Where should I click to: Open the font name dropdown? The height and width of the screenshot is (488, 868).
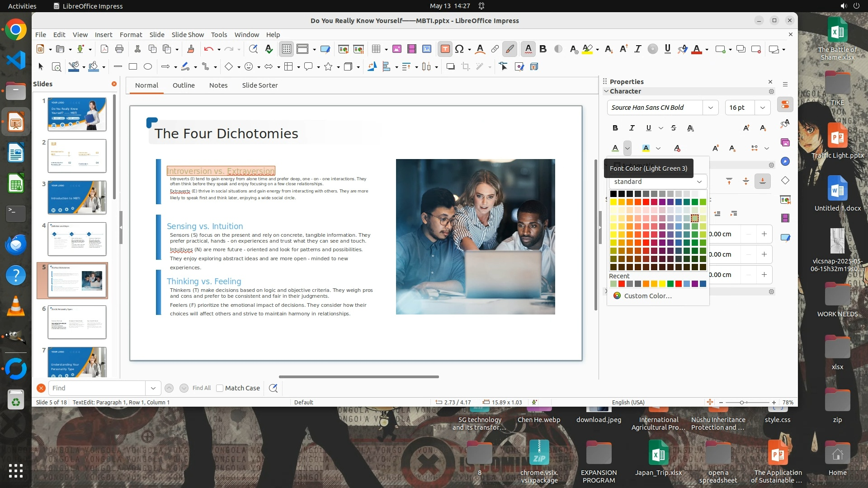[710, 108]
